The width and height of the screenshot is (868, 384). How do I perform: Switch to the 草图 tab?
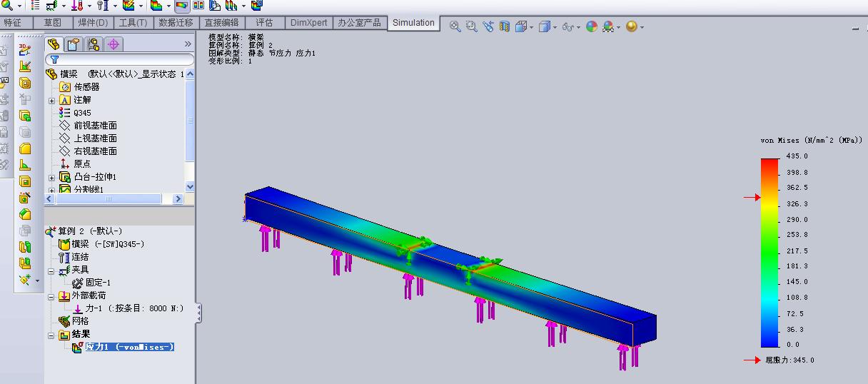53,23
